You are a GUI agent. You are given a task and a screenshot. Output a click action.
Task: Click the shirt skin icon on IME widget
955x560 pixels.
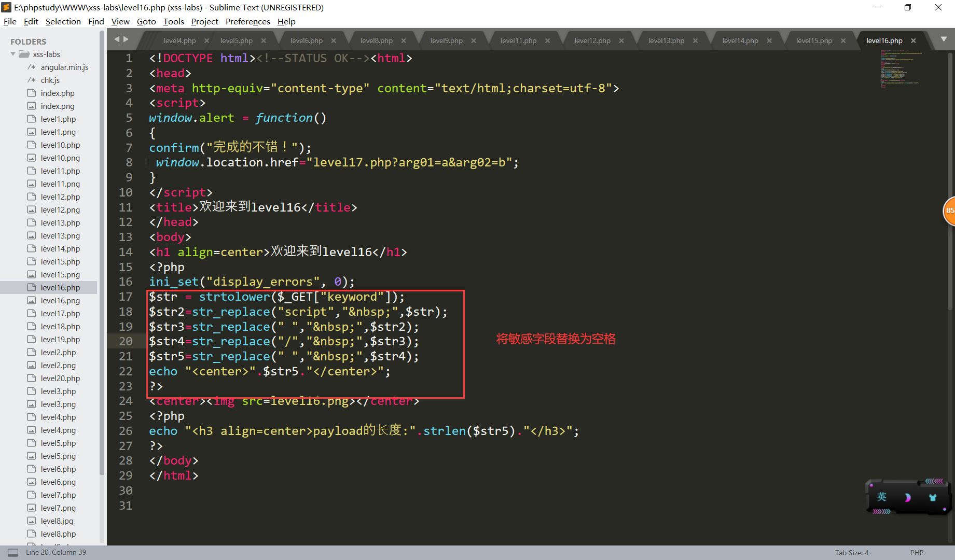tap(933, 497)
